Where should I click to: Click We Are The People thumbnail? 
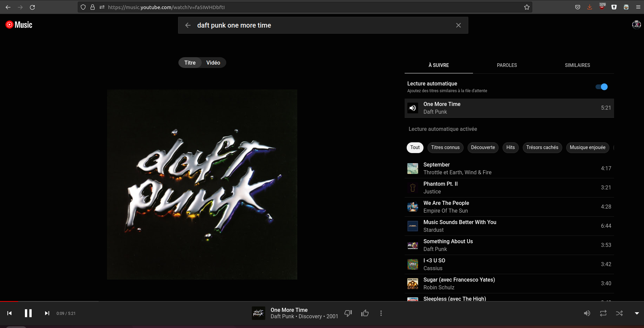(413, 207)
